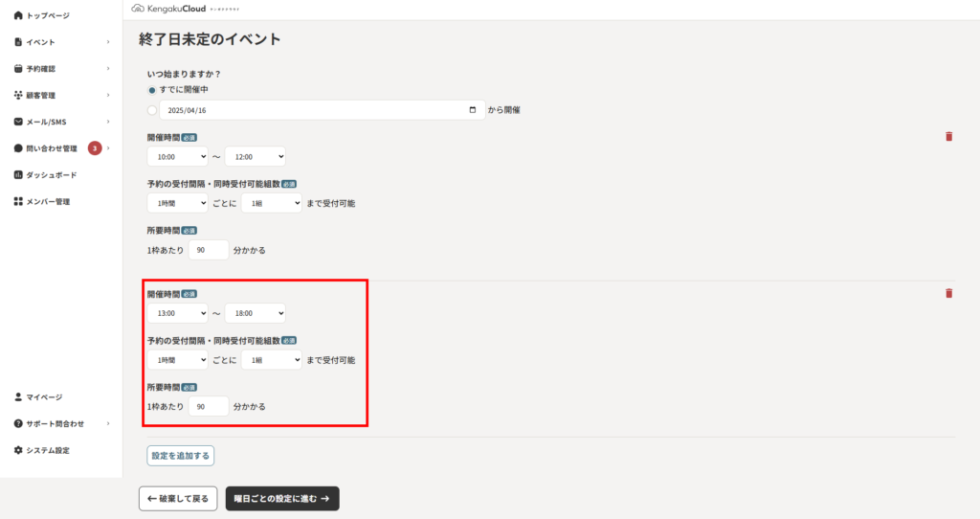Delete the 13:00–18:00 time slot with trash icon
980x519 pixels.
(x=948, y=293)
